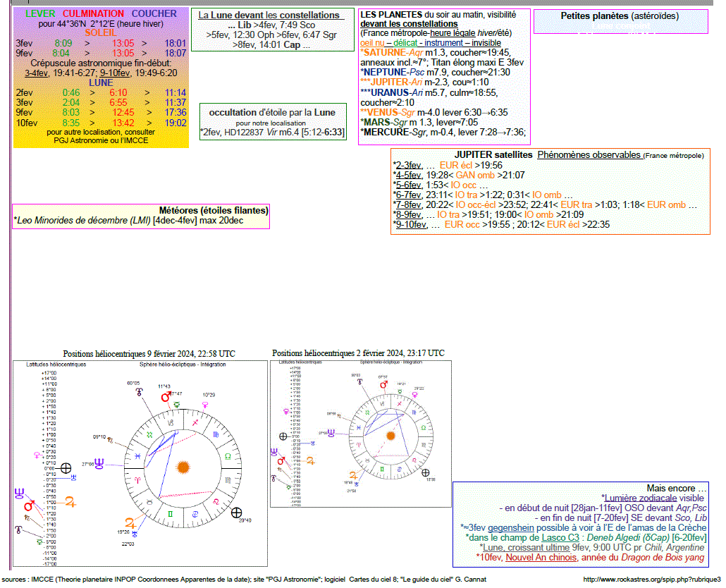Click Earth symbol at 0°00 on 9 février latitude scale
726x588 pixels.
click(x=66, y=468)
